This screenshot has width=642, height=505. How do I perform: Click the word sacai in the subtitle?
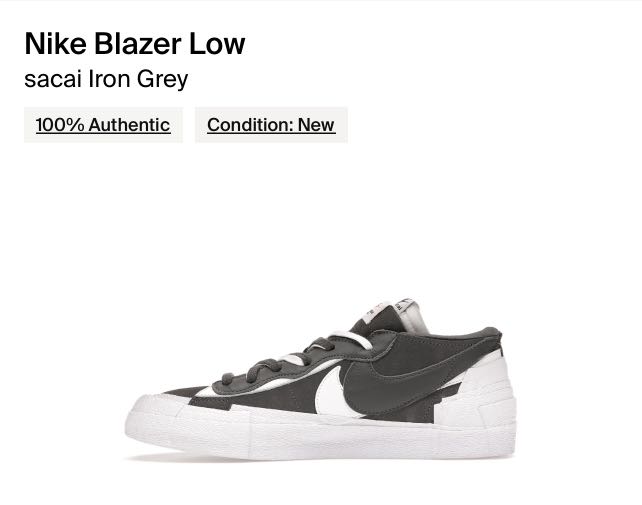53,79
